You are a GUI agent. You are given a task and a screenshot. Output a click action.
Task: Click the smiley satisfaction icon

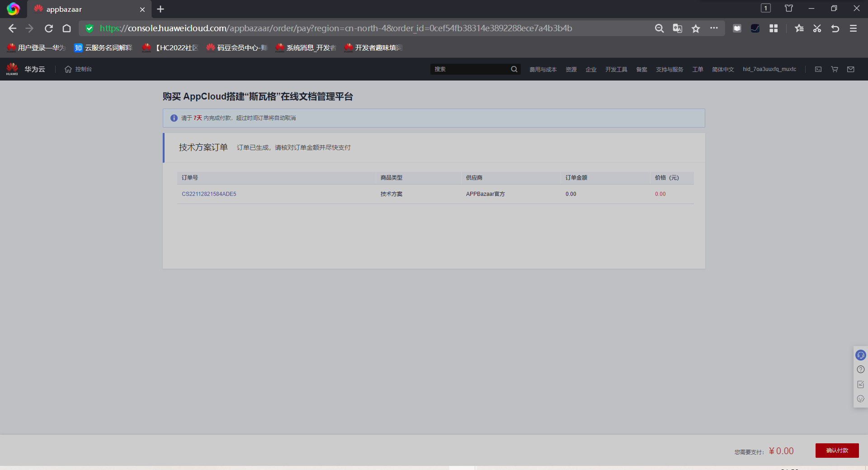pyautogui.click(x=861, y=399)
